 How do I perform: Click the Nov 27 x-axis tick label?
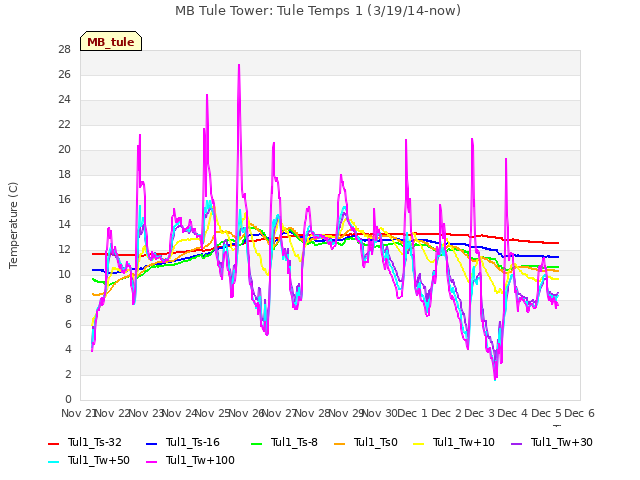(x=278, y=413)
